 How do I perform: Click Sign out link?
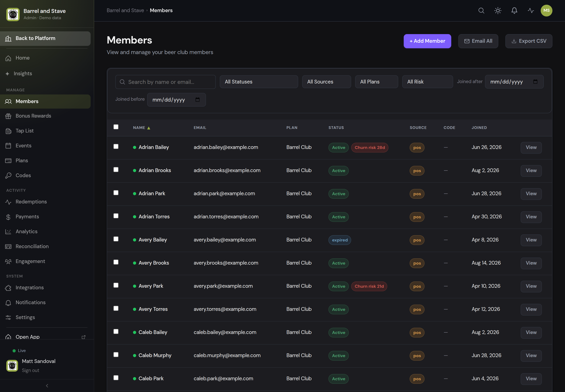30,370
